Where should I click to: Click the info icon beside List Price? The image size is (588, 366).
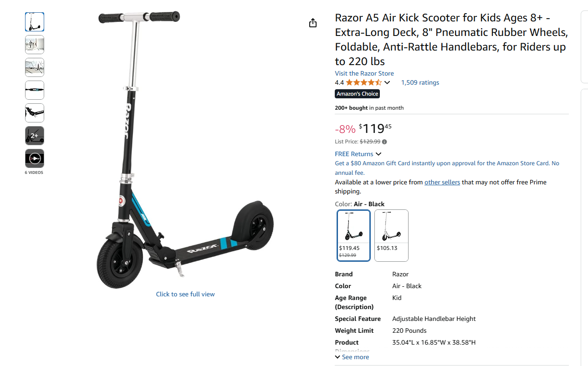[x=384, y=142]
